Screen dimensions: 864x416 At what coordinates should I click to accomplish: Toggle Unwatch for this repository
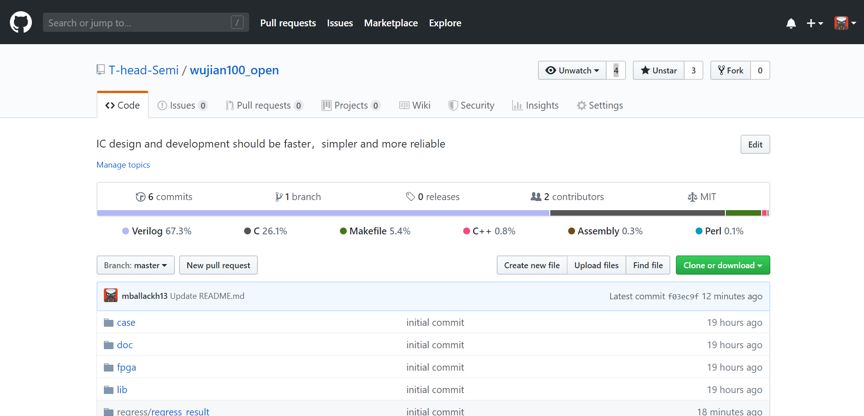572,71
